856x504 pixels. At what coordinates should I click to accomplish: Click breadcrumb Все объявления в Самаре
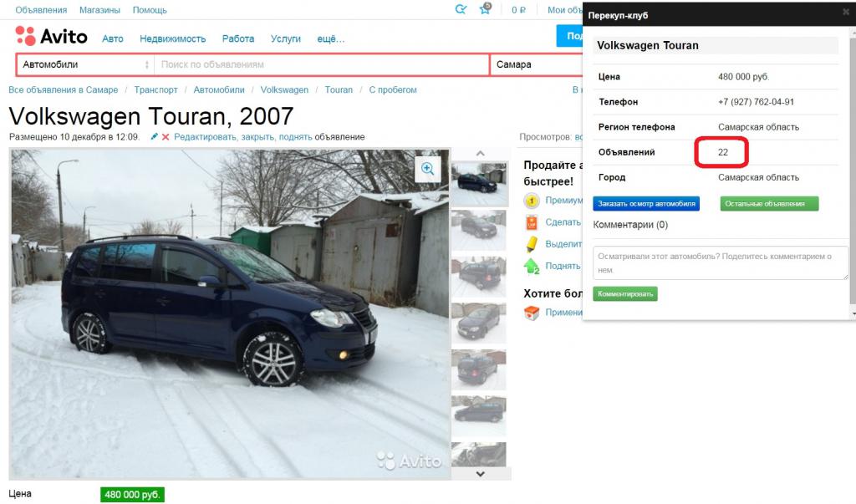[x=64, y=89]
